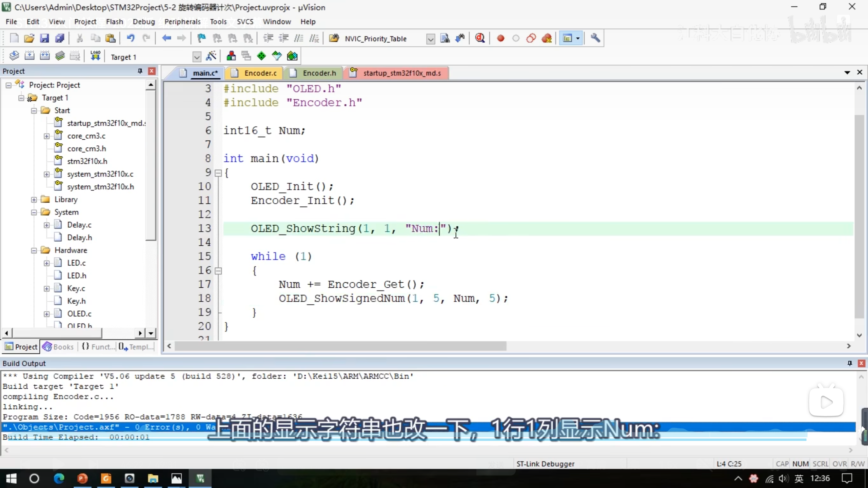This screenshot has width=868, height=488.
Task: Click the Download to flash LOAD icon
Action: click(95, 56)
